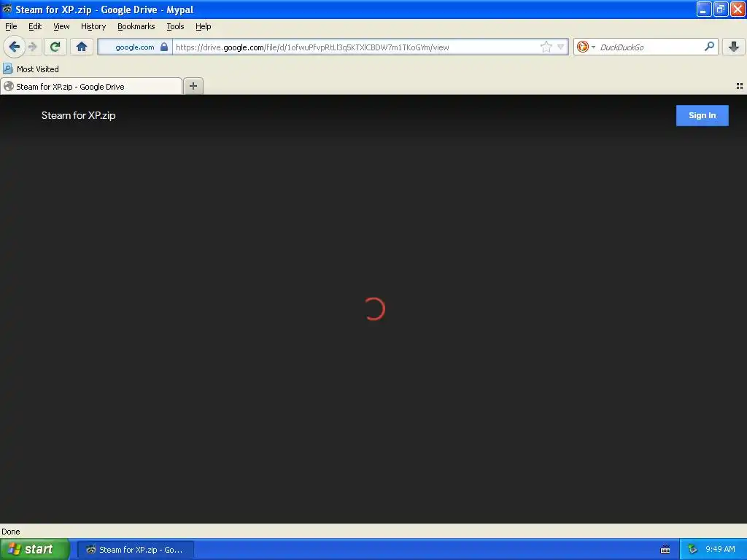The height and width of the screenshot is (560, 747).
Task: Select the Steam for XP.zip taskbar button
Action: pos(135,550)
